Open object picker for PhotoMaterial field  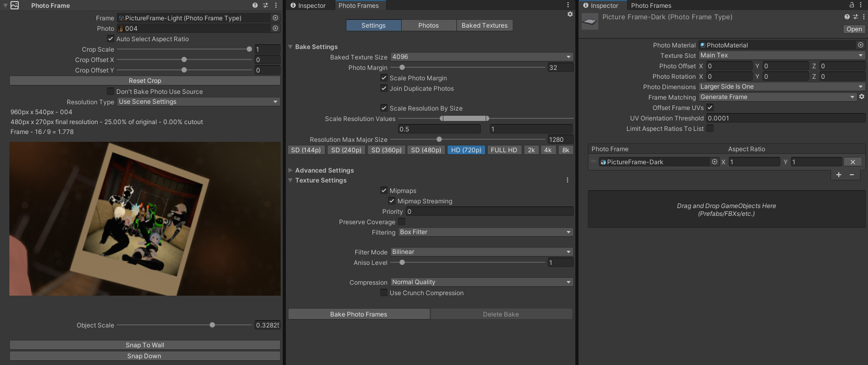pyautogui.click(x=861, y=45)
